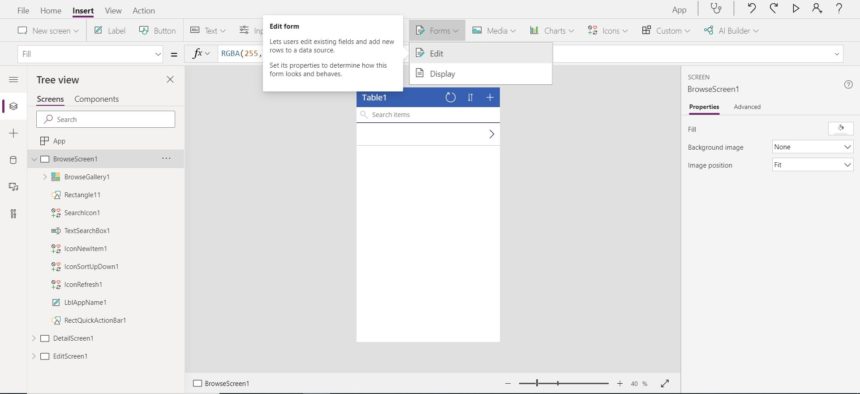Viewport: 860px width, 394px height.
Task: Select Display form from Forms menu
Action: click(480, 74)
